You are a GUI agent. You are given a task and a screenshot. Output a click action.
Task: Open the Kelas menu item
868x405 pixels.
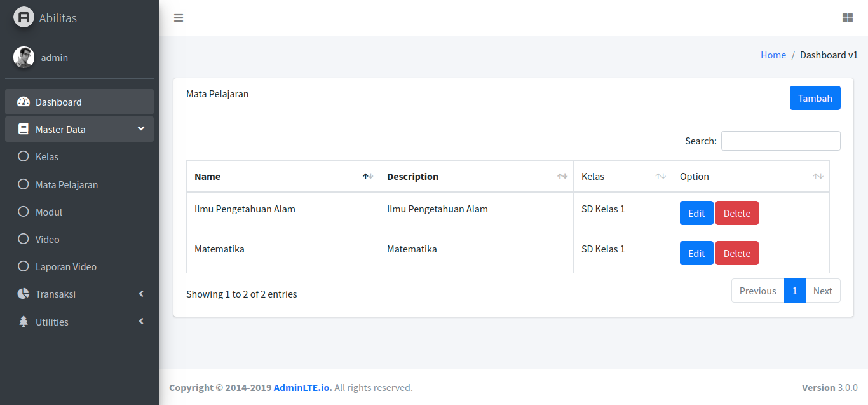coord(79,156)
